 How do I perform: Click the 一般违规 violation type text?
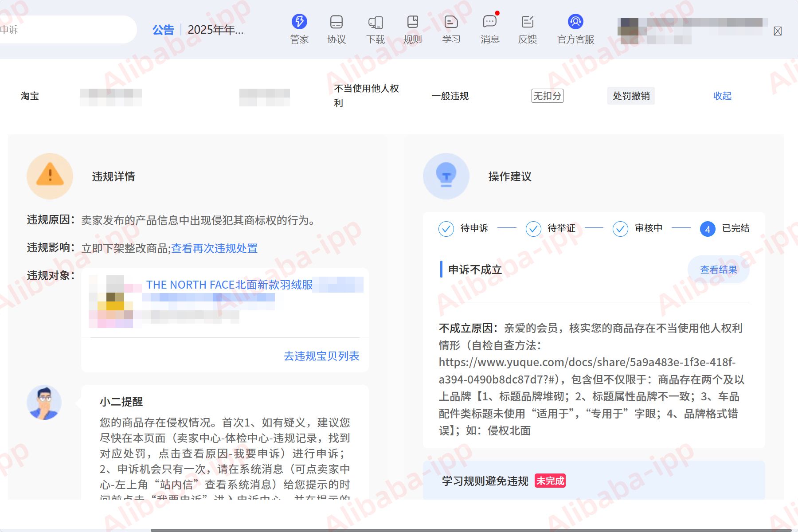(x=450, y=96)
